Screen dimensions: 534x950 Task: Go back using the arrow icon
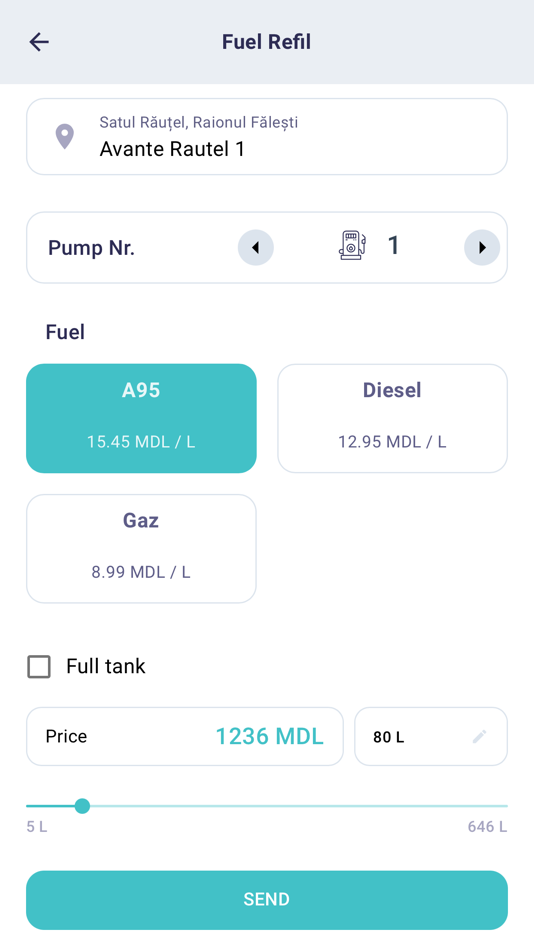pyautogui.click(x=39, y=42)
